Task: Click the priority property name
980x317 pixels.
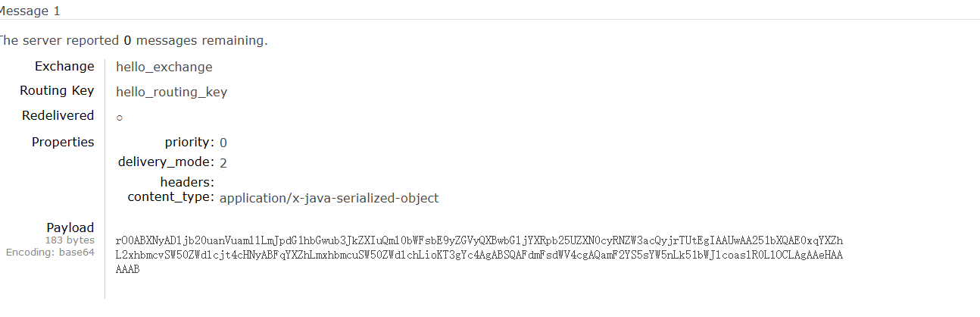Action: [189, 142]
